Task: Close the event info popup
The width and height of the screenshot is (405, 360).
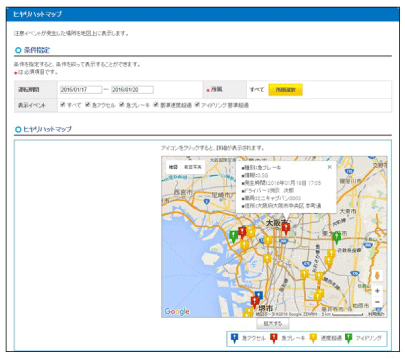Action: pyautogui.click(x=329, y=167)
